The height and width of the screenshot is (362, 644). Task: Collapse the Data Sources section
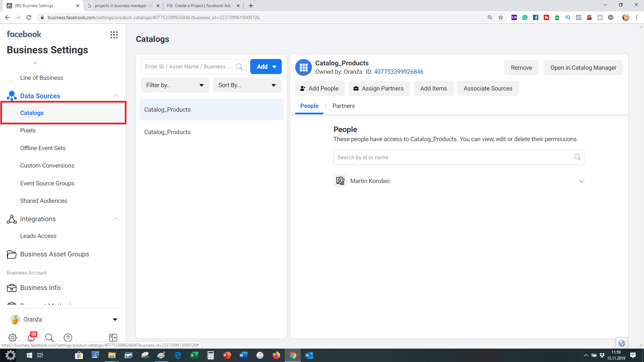click(x=116, y=96)
